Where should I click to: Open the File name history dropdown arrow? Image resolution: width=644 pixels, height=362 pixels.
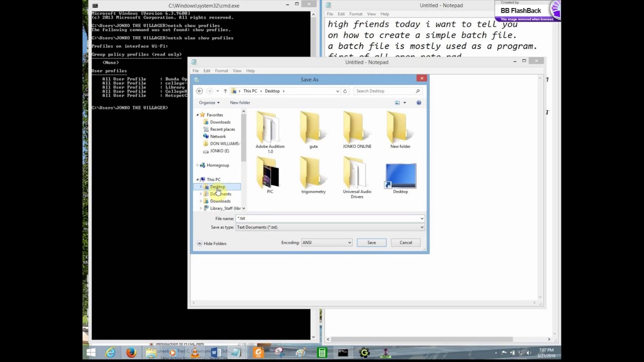422,218
